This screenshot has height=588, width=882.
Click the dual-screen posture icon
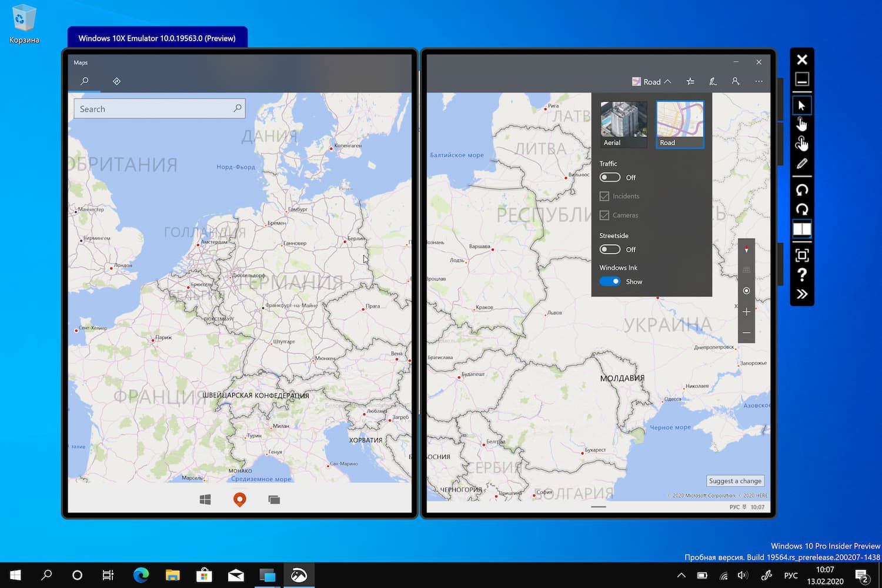pyautogui.click(x=802, y=229)
